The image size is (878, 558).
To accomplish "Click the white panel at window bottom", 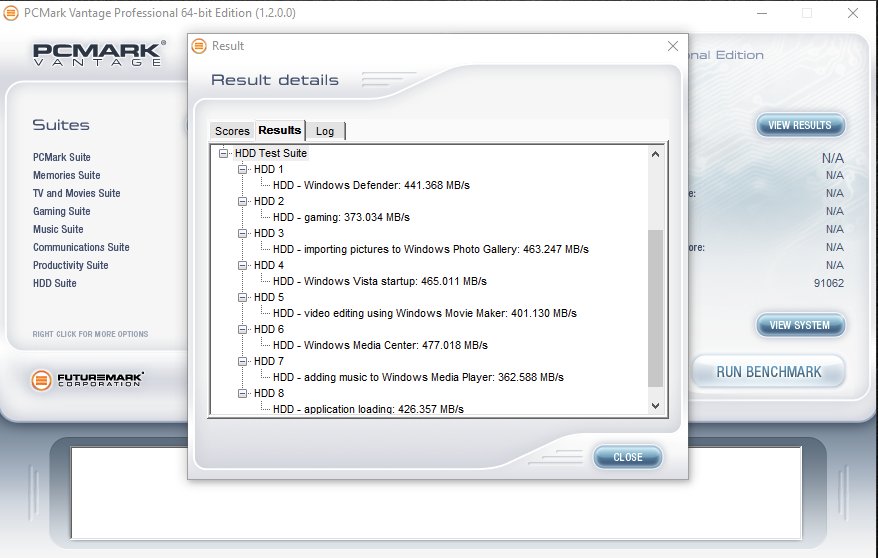I will (x=436, y=493).
